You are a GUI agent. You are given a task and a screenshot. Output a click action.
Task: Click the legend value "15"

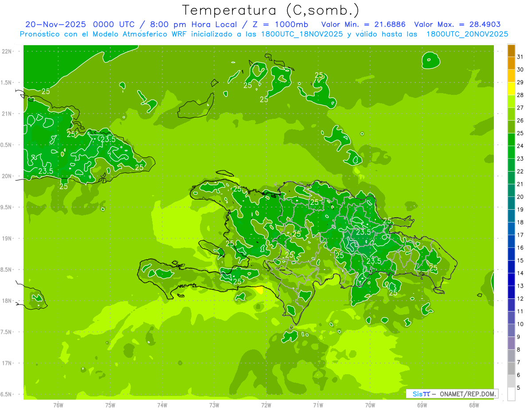click(520, 260)
